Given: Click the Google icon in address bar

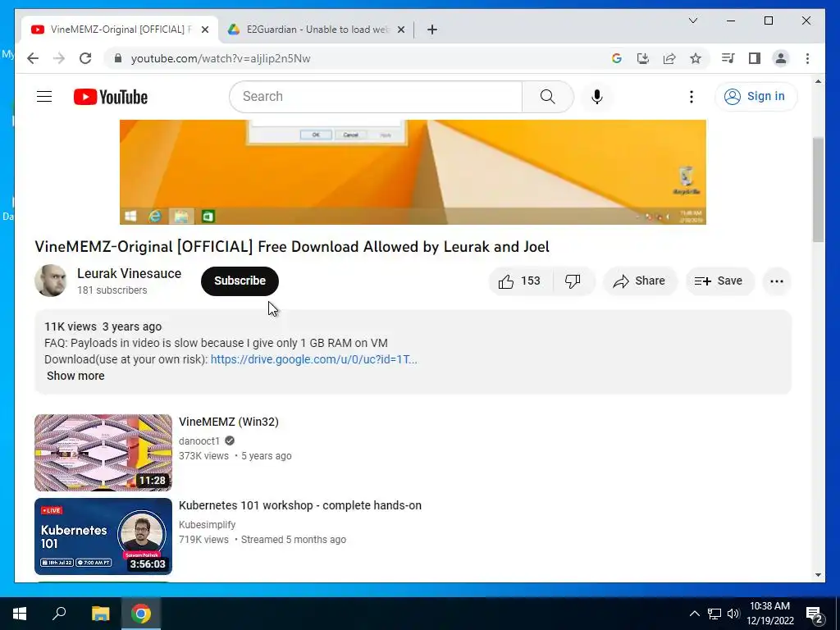Looking at the screenshot, I should point(617,58).
